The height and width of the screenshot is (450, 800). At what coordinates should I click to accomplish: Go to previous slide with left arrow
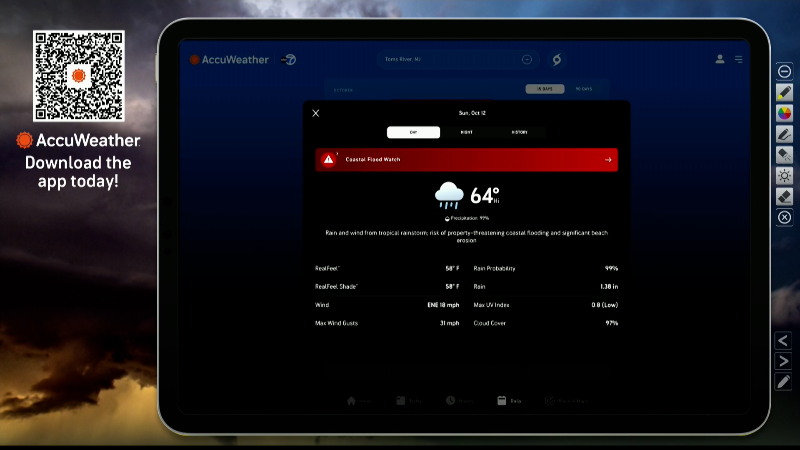(x=783, y=340)
